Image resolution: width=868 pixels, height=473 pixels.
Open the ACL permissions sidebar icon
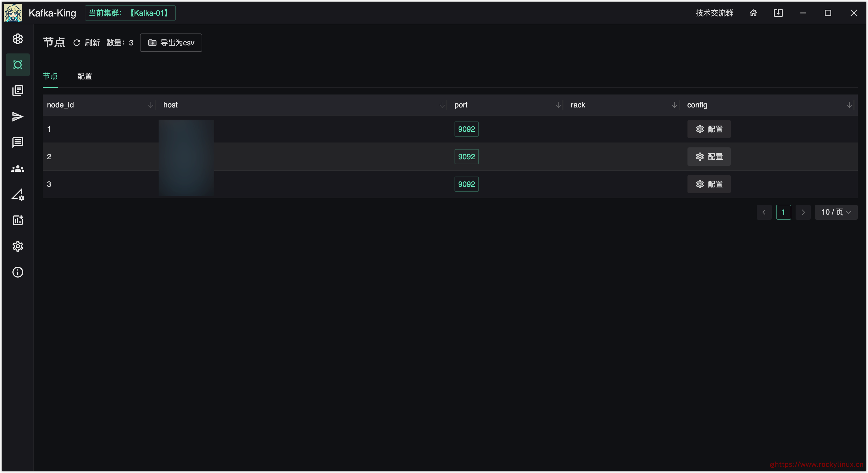coord(18,195)
